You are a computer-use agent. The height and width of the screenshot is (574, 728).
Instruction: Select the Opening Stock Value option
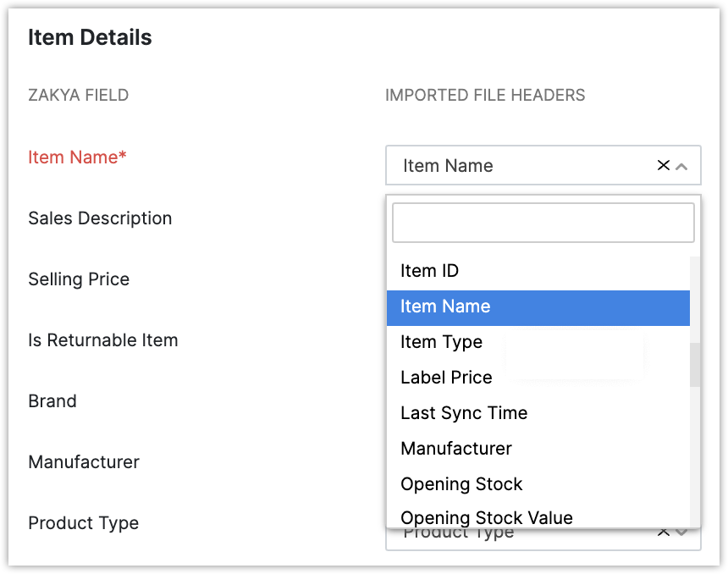click(487, 517)
